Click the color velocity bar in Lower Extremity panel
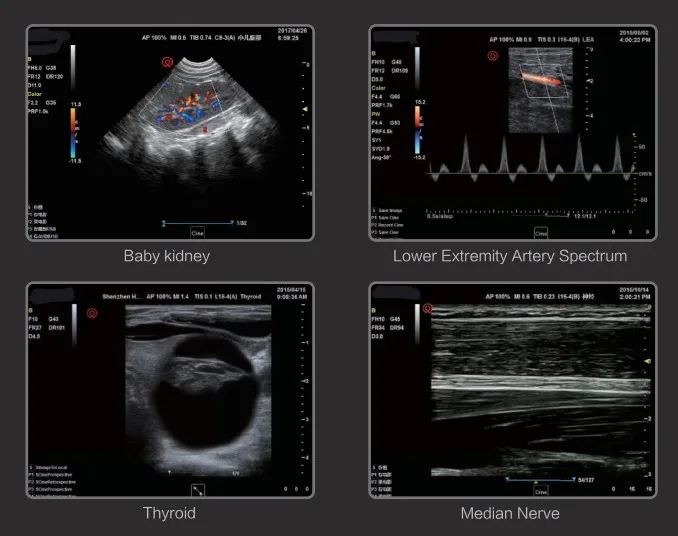The height and width of the screenshot is (536, 678). 418,130
